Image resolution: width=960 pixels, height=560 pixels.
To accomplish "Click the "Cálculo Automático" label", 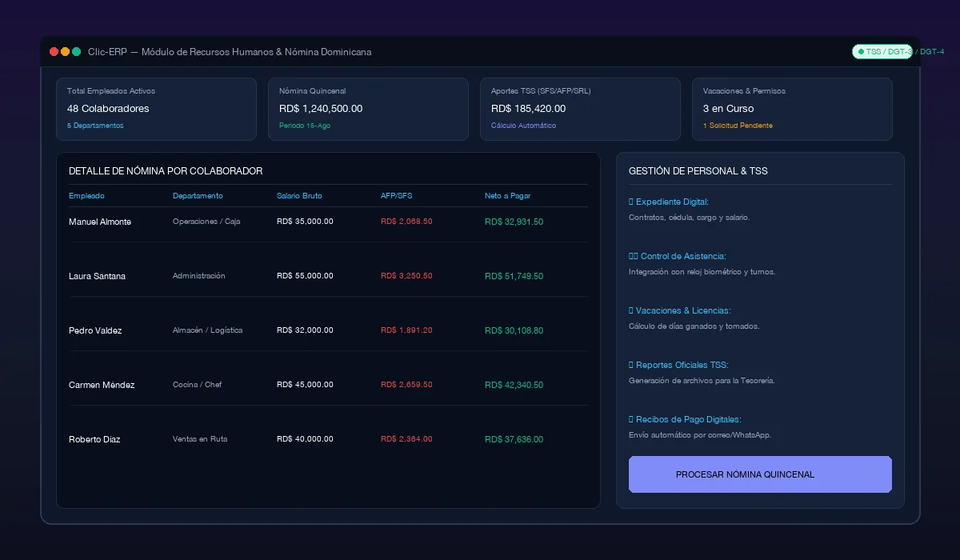I will (x=523, y=126).
